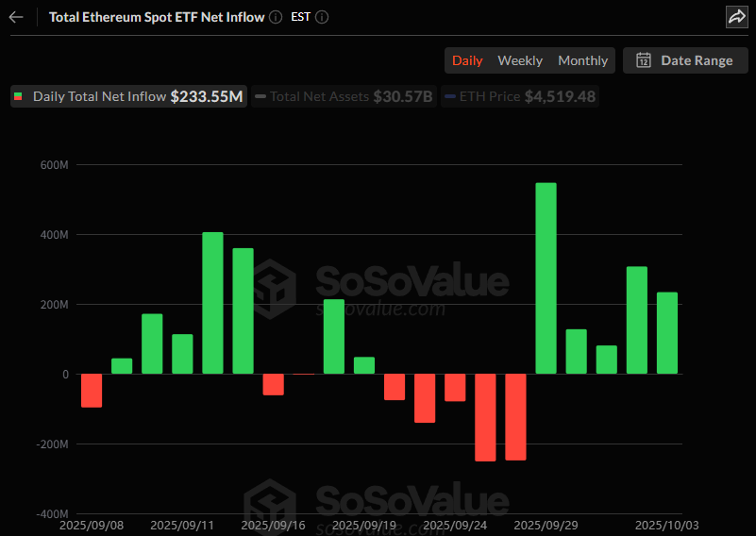Toggle the Daily Total Net Inflow series
756x536 pixels.
click(x=128, y=96)
